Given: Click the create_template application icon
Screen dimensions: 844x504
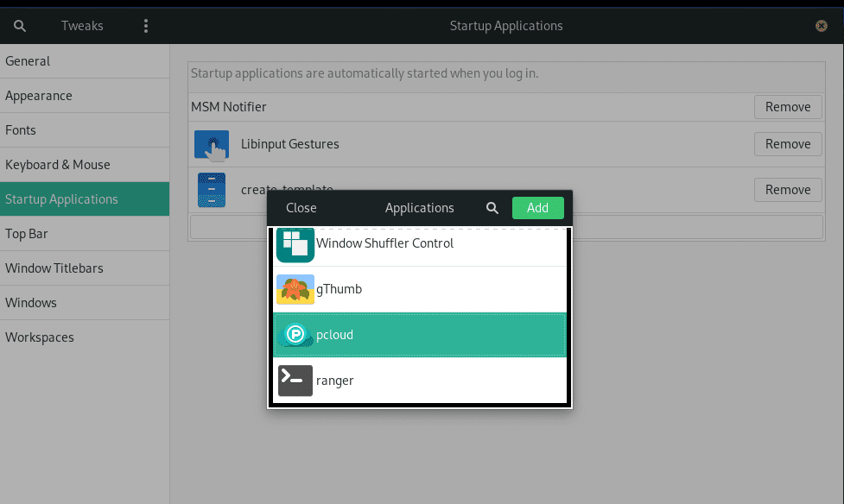Looking at the screenshot, I should 211,189.
